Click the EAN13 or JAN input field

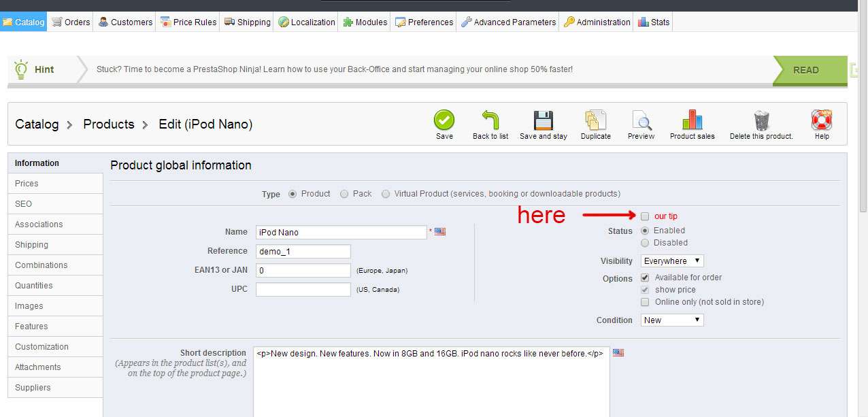click(303, 270)
